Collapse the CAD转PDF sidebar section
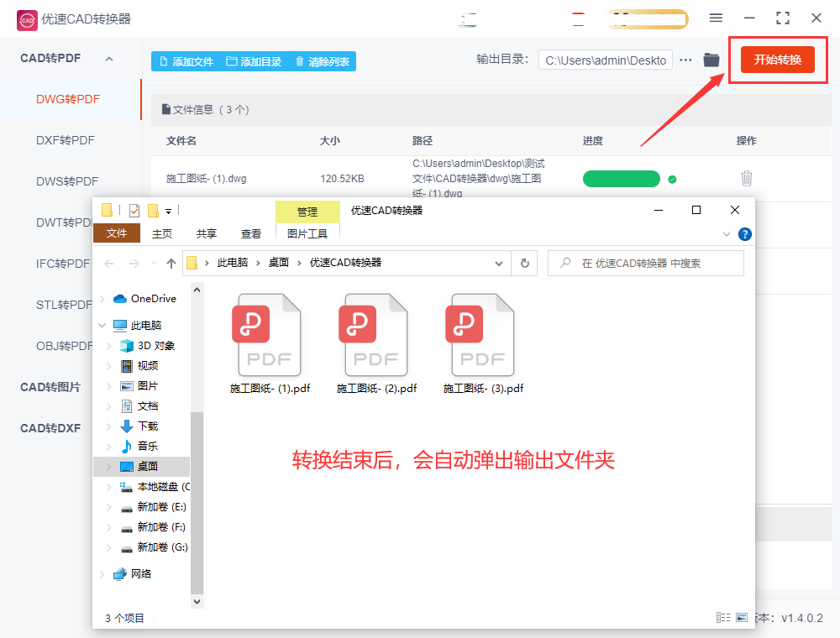Image resolution: width=840 pixels, height=638 pixels. [x=109, y=59]
